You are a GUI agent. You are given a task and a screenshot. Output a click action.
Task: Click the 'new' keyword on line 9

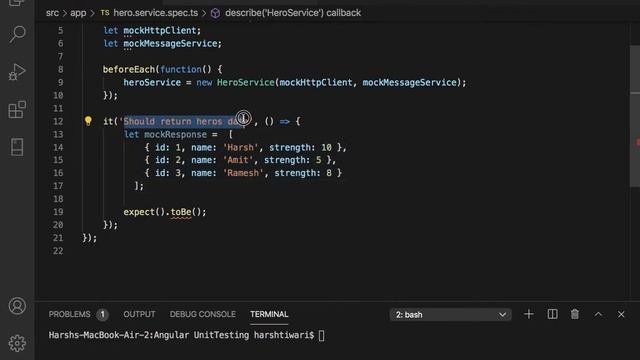204,82
